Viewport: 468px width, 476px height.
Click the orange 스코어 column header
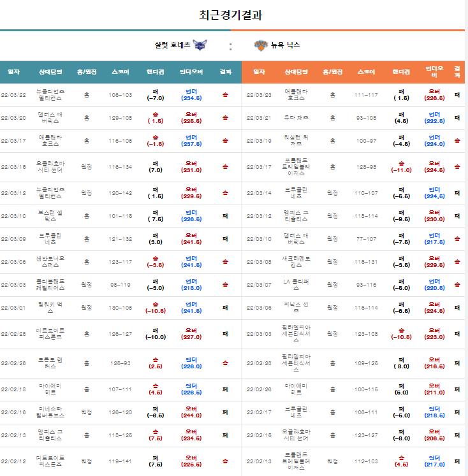[x=366, y=72]
